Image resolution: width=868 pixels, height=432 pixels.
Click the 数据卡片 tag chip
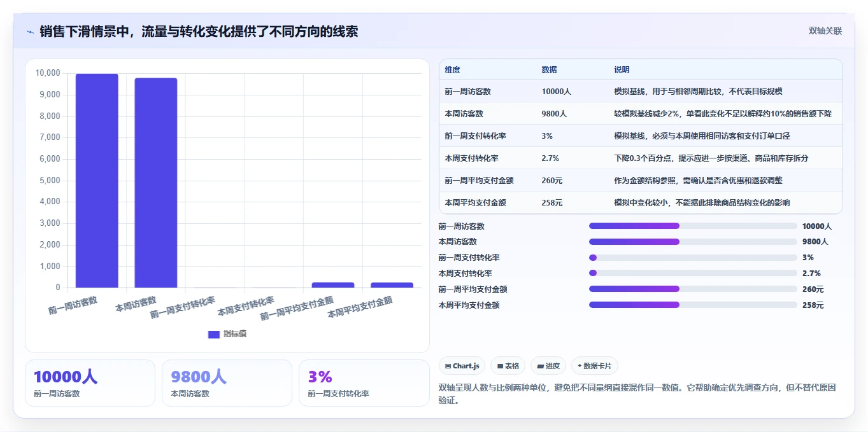pyautogui.click(x=595, y=366)
